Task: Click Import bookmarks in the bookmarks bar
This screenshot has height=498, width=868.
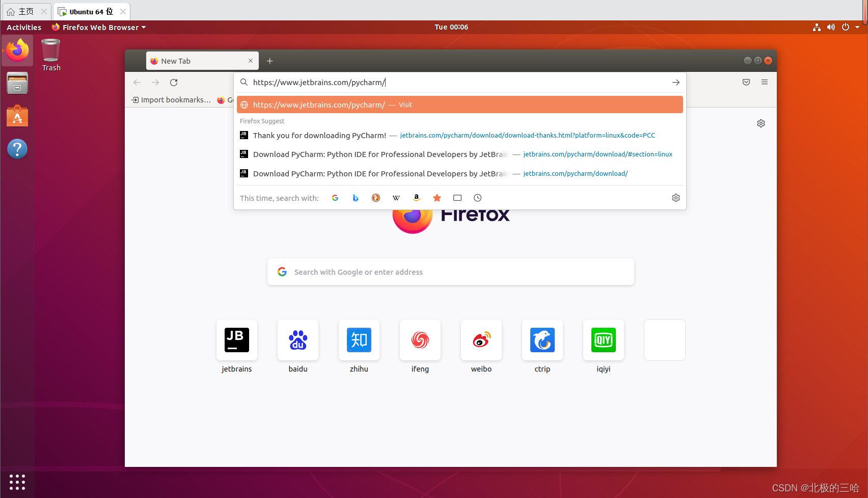Action: [x=171, y=100]
